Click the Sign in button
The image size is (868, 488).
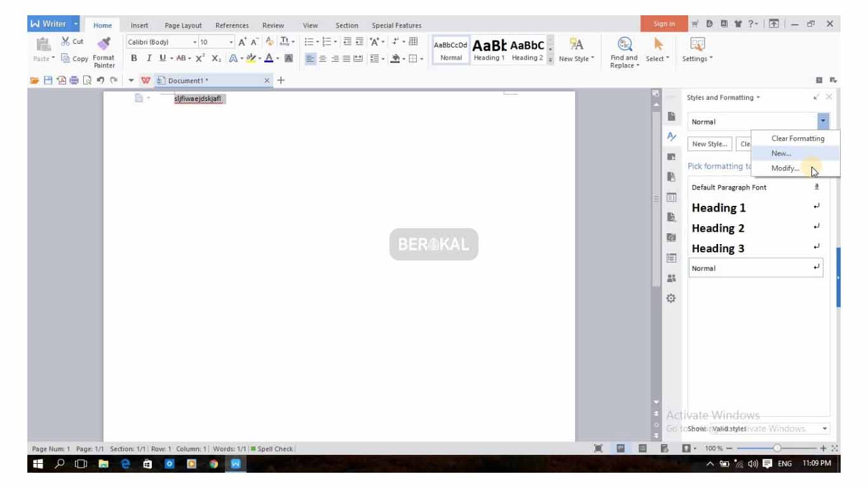coord(663,23)
